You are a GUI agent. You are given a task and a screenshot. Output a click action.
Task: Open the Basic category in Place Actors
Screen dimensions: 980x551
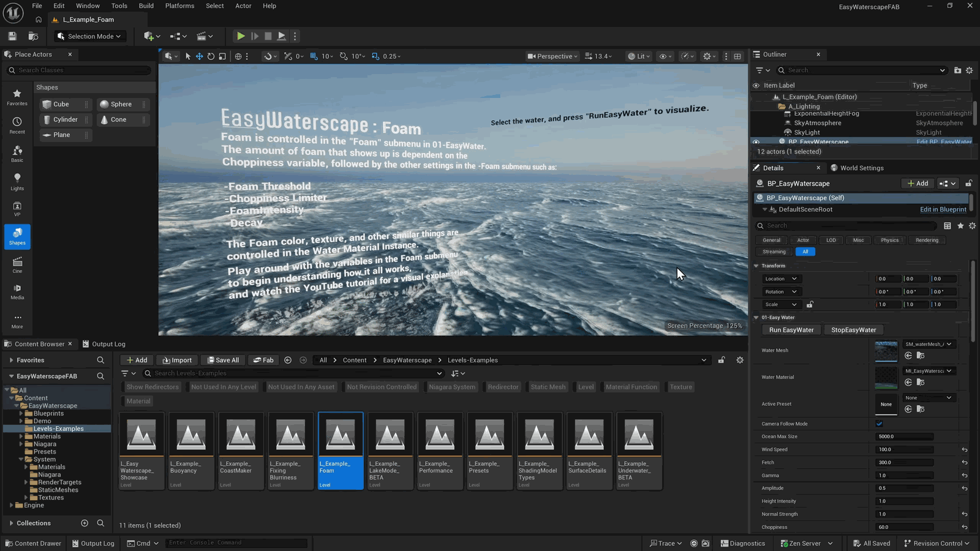pyautogui.click(x=17, y=154)
